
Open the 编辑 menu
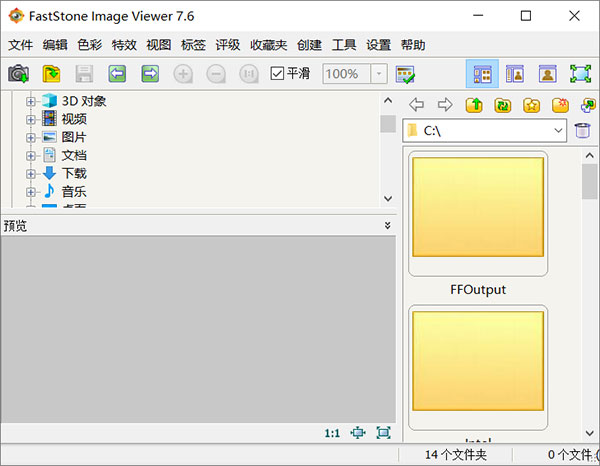55,45
